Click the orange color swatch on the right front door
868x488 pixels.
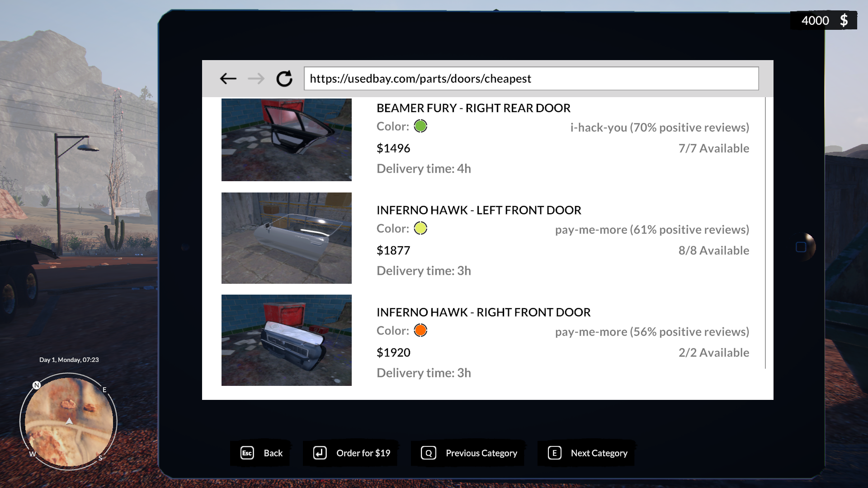(420, 330)
